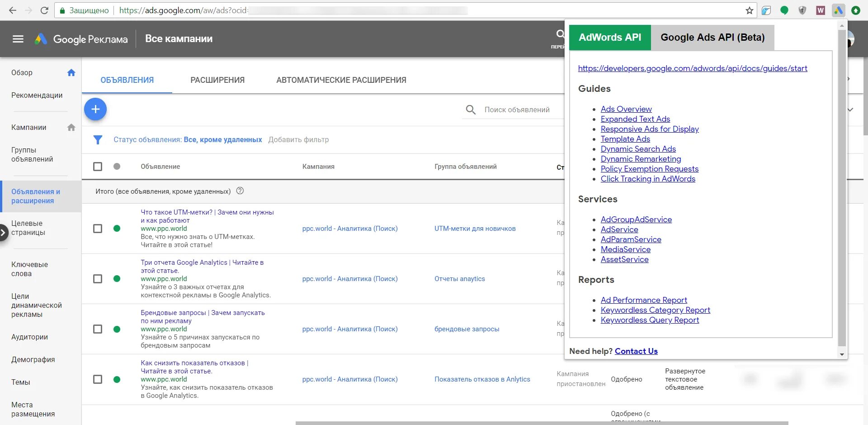This screenshot has height=425, width=868.
Task: Sort by the Группа объявлений column header
Action: pyautogui.click(x=466, y=167)
